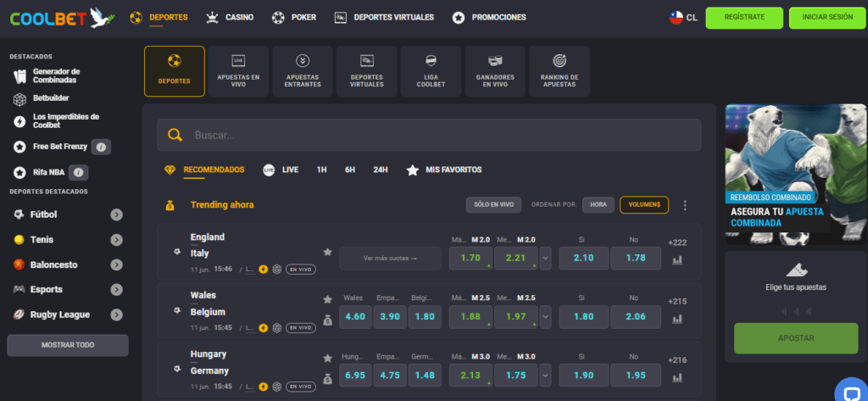
Task: Sort events by Hora
Action: [598, 204]
